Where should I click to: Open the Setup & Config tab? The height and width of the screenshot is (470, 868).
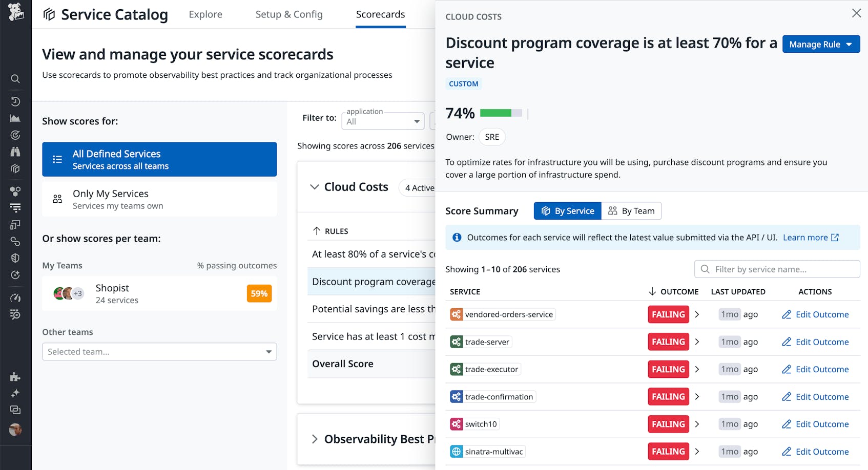click(288, 14)
